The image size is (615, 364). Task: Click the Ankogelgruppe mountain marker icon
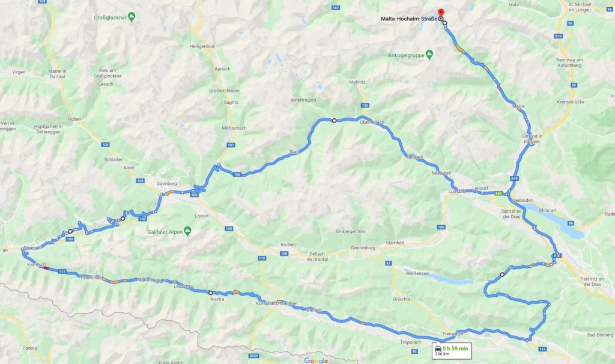[x=429, y=55]
